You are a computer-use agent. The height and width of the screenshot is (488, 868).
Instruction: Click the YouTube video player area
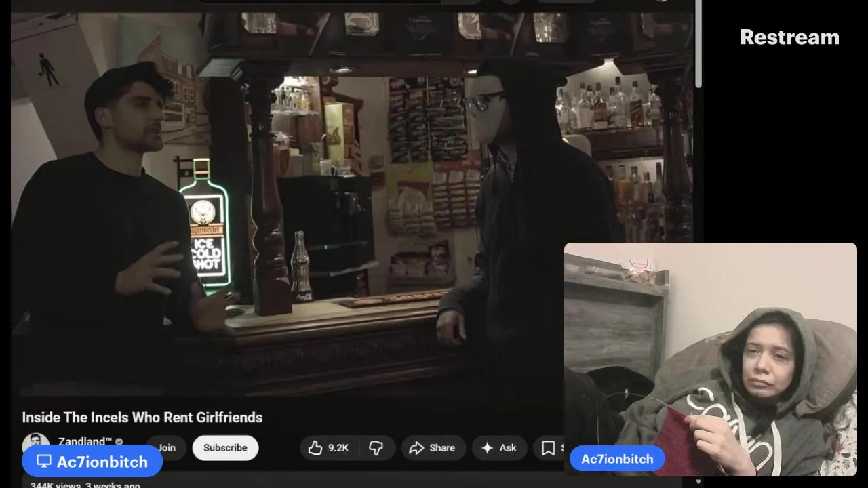click(353, 203)
